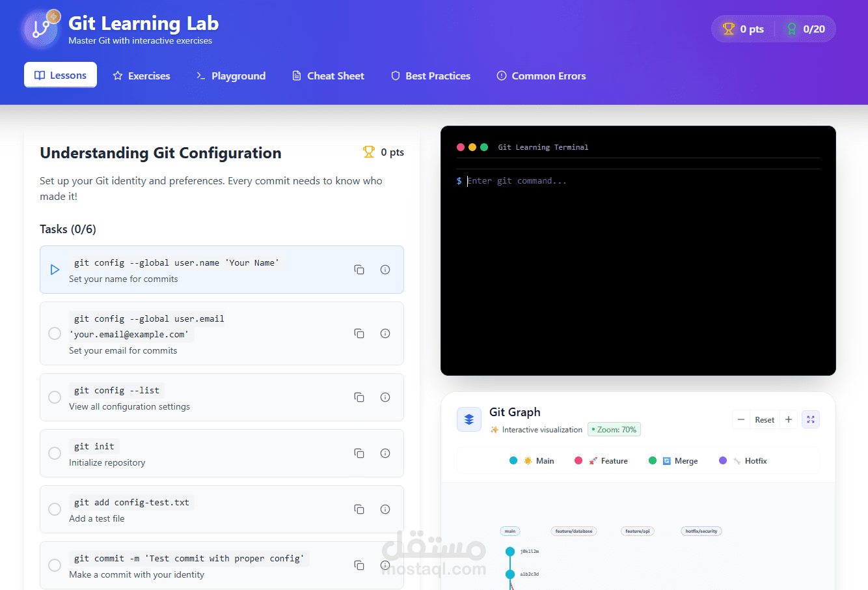Click the Interactive visualization label
The image size is (868, 590).
[x=542, y=430]
